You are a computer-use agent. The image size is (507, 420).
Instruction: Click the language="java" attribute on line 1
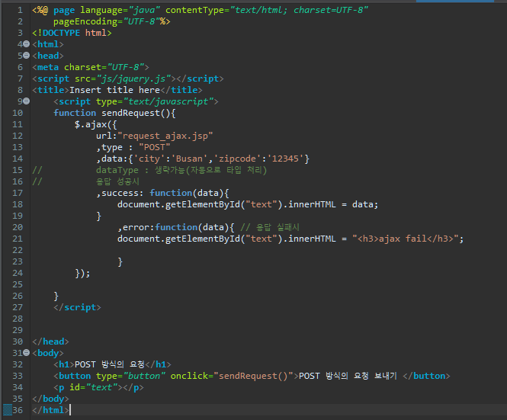pos(120,10)
